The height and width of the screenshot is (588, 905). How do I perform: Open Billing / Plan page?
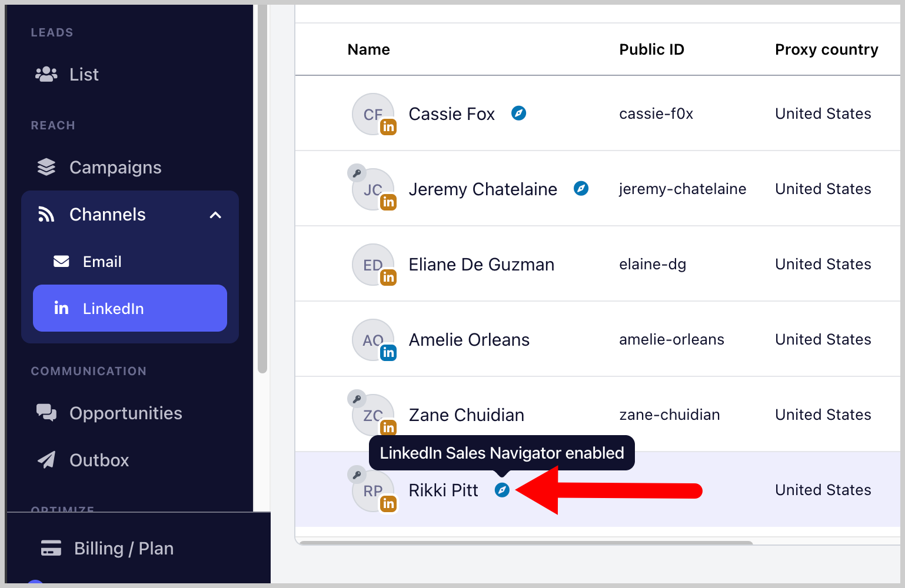[x=124, y=549]
